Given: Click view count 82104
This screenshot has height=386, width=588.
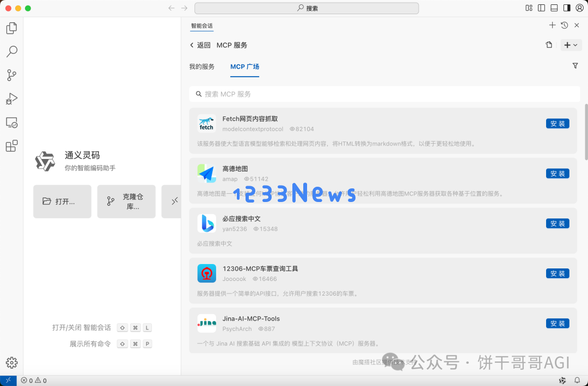Looking at the screenshot, I should (x=302, y=129).
